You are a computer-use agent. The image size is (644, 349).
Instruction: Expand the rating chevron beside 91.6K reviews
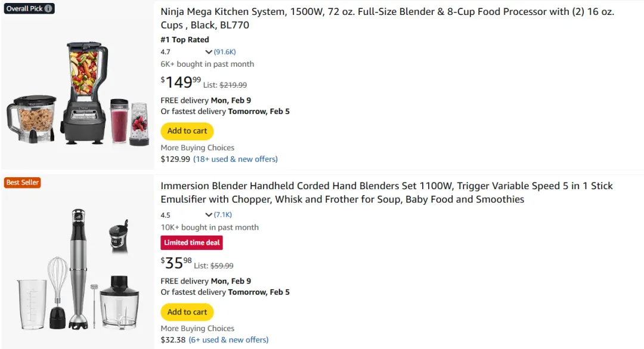pyautogui.click(x=209, y=52)
